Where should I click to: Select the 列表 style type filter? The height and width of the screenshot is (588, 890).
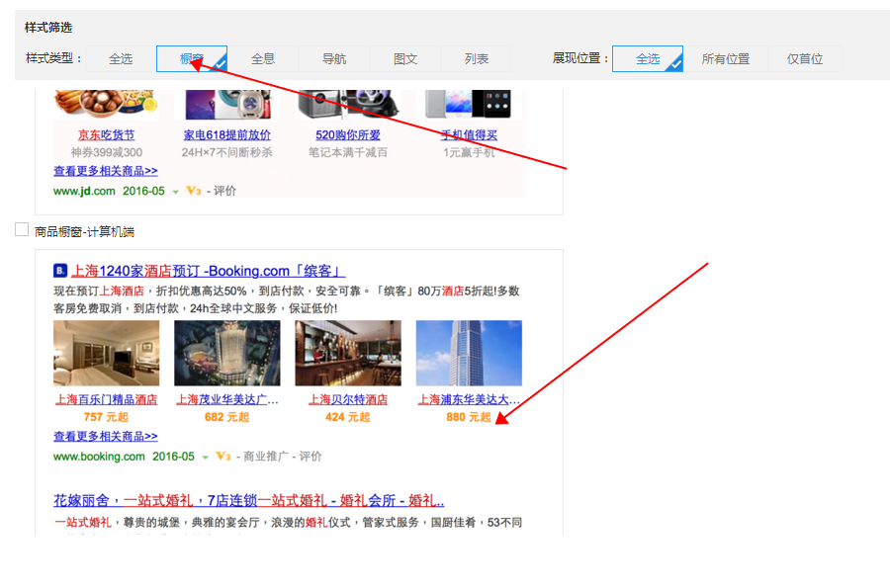point(477,59)
